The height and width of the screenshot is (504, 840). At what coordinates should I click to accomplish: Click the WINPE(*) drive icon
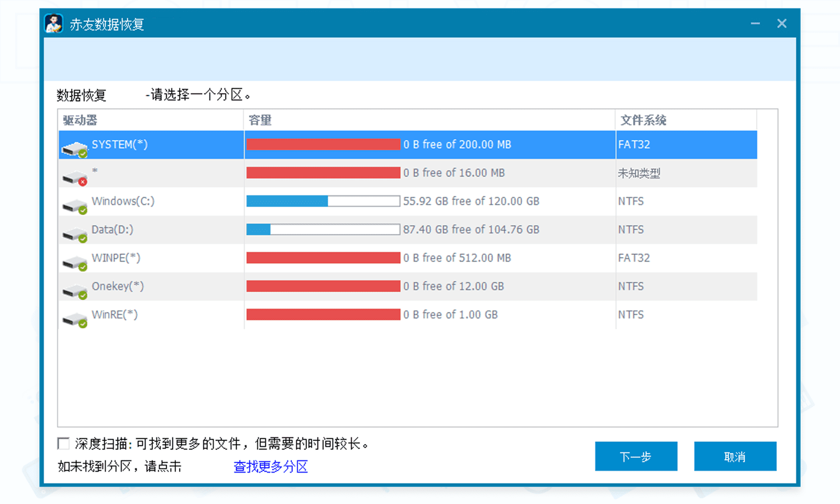pos(74,263)
